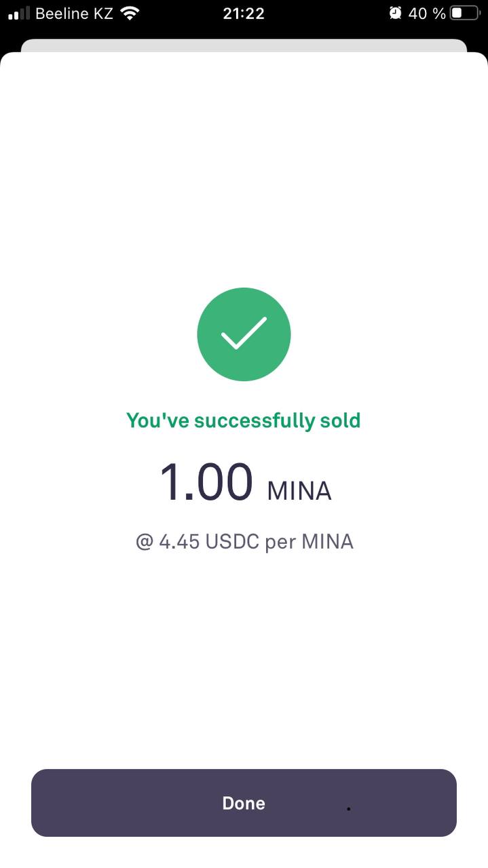Tap the "@ 4.45 USDC per MINA" rate text
This screenshot has width=488, height=868.
click(244, 542)
